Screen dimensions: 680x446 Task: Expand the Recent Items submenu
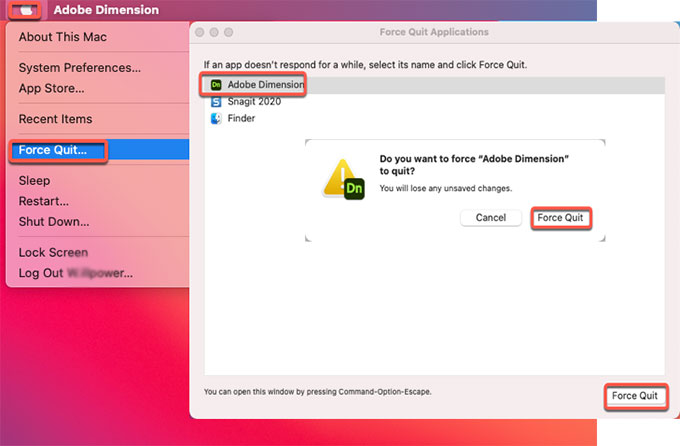tap(55, 119)
